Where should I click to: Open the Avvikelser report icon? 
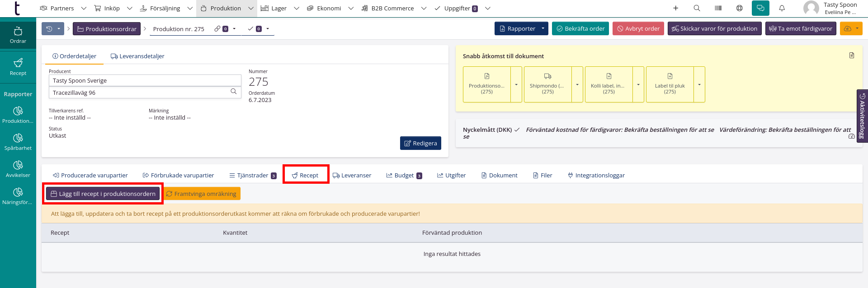click(18, 169)
